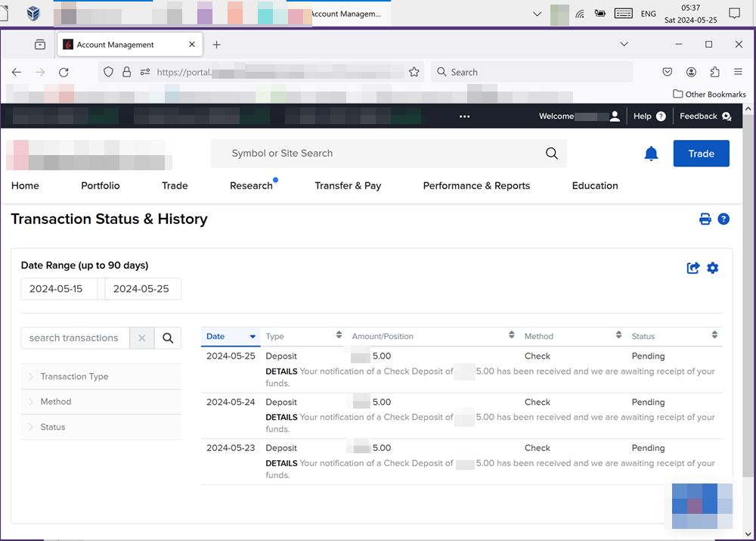
Task: Export transactions with the share icon
Action: tap(692, 268)
